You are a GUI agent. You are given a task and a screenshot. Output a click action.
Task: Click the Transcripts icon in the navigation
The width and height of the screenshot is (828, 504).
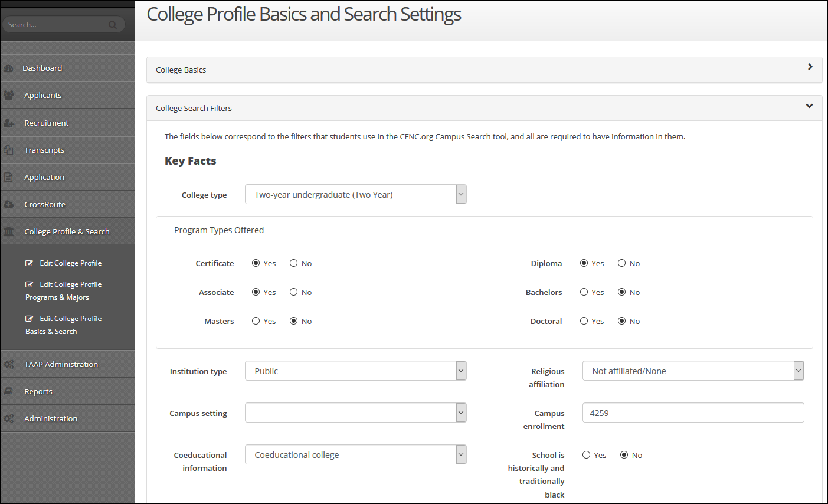pos(9,150)
